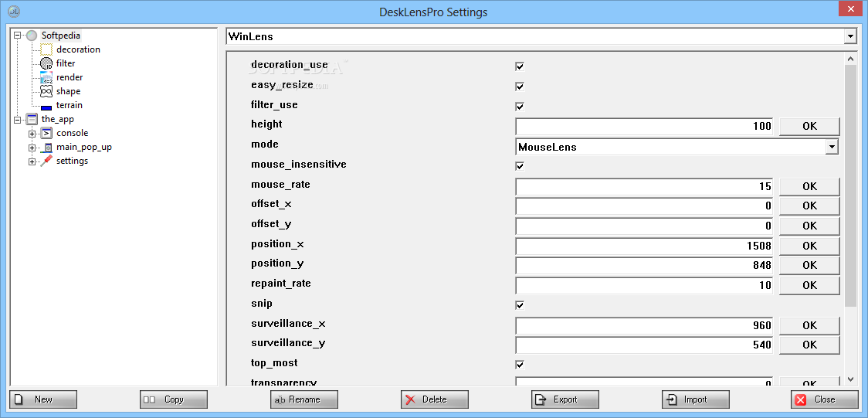Click the vertical scrollbar thumb
Screen dimensions: 868x418
(851, 185)
